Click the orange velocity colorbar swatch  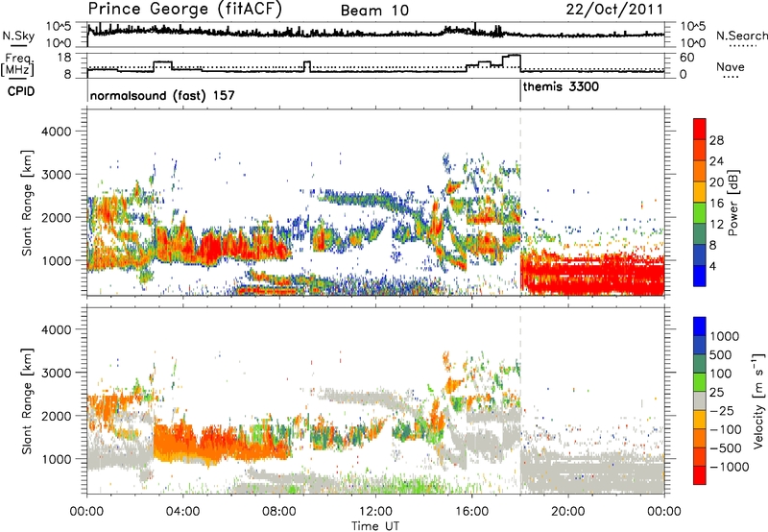click(x=700, y=439)
